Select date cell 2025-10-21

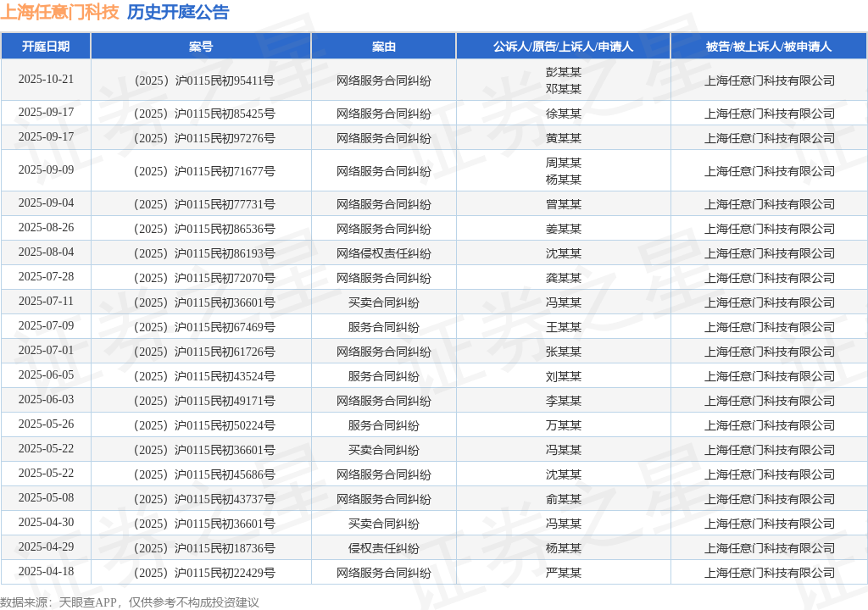point(46,79)
